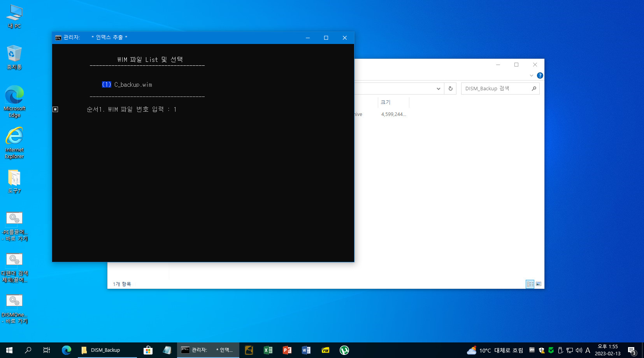Maximize the command prompt window
Image resolution: width=644 pixels, height=358 pixels.
tap(326, 38)
